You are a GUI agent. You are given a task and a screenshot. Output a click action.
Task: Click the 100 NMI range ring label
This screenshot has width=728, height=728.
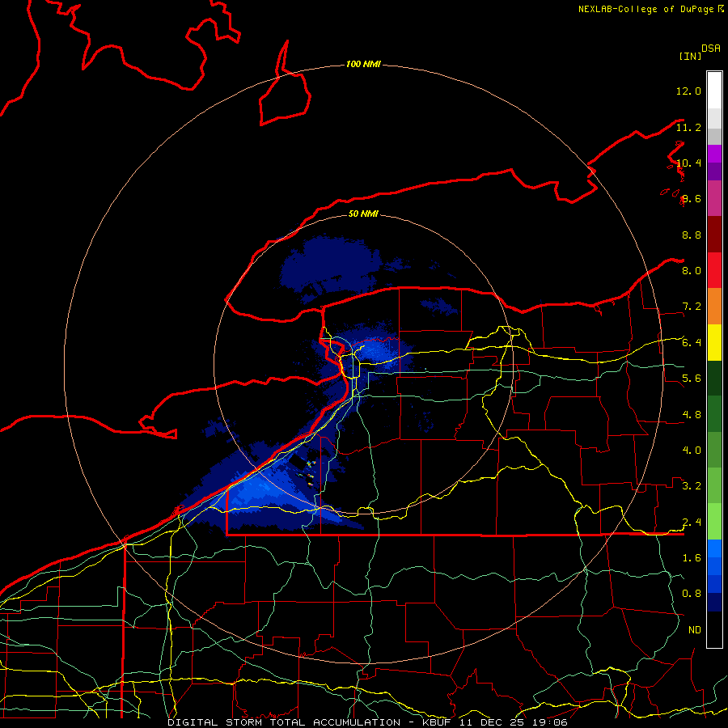[363, 64]
